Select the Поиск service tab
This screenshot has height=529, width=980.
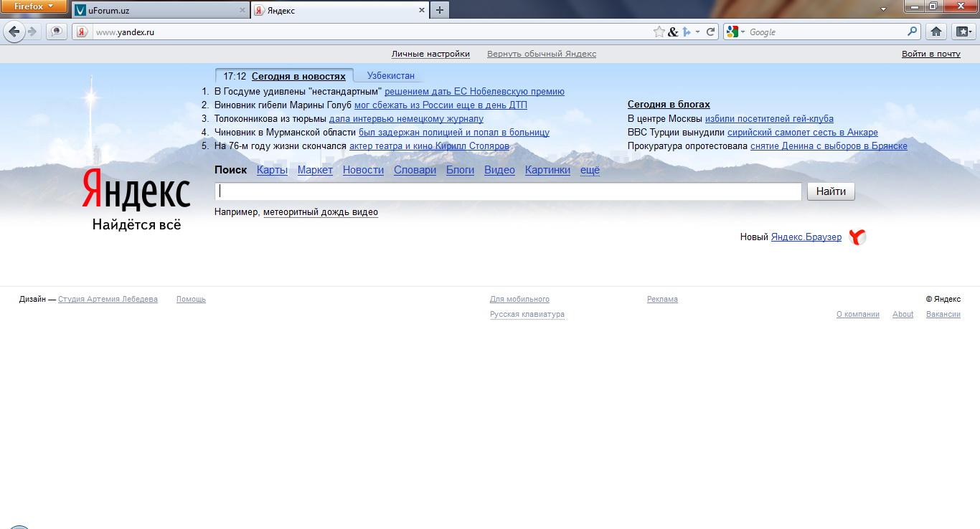point(230,170)
